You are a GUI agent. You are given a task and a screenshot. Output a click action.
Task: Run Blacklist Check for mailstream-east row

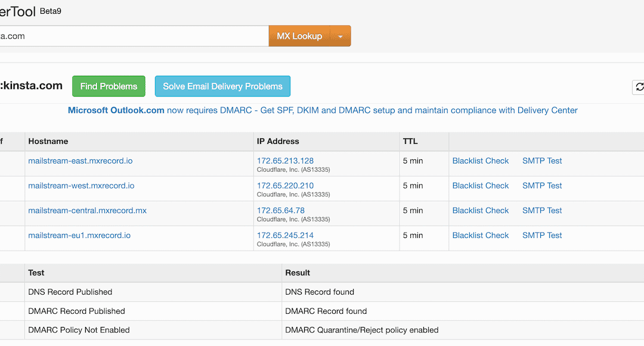click(x=481, y=160)
